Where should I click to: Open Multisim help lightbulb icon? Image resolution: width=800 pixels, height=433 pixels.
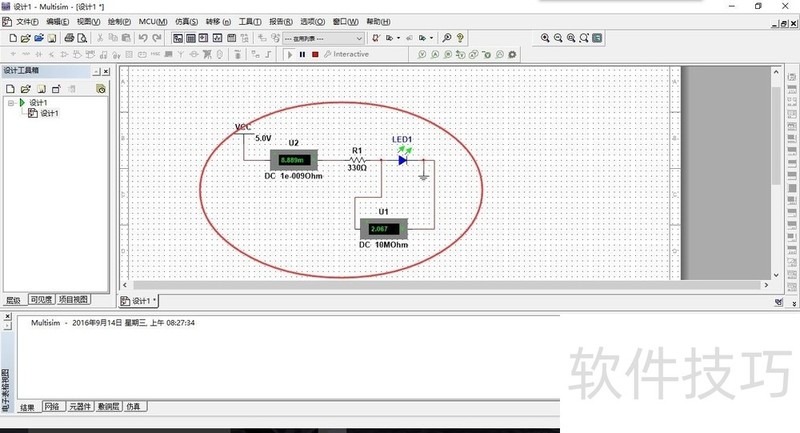pos(460,38)
